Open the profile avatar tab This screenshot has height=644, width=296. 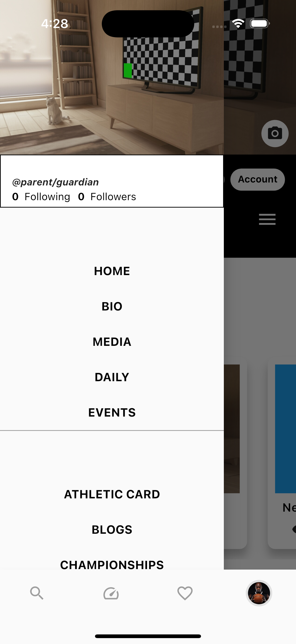tap(259, 593)
